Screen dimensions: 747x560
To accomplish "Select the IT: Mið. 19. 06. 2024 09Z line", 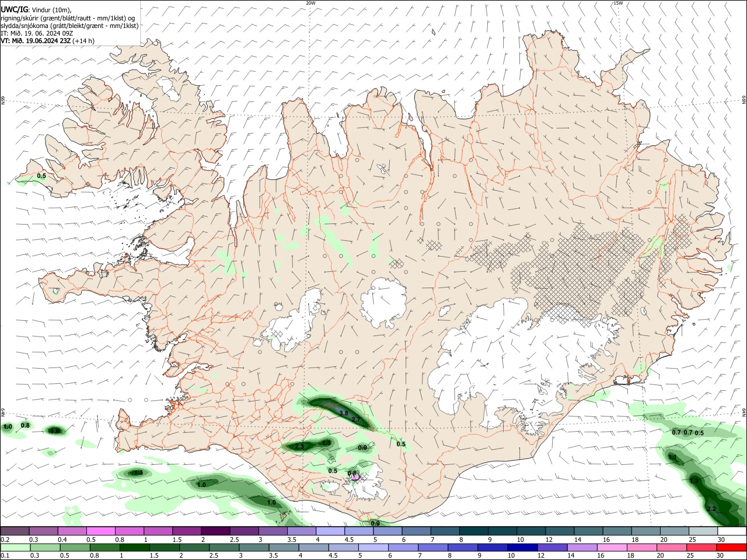I will [36, 33].
